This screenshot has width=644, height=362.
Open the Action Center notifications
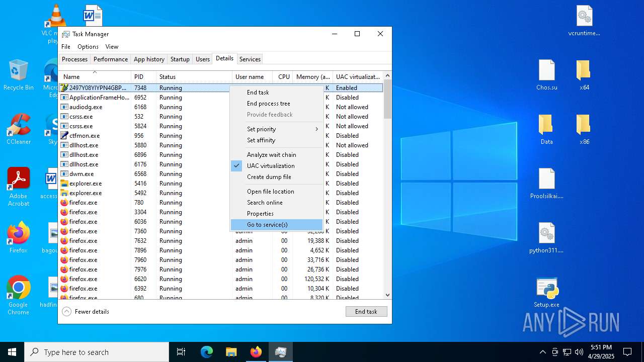pos(627,352)
